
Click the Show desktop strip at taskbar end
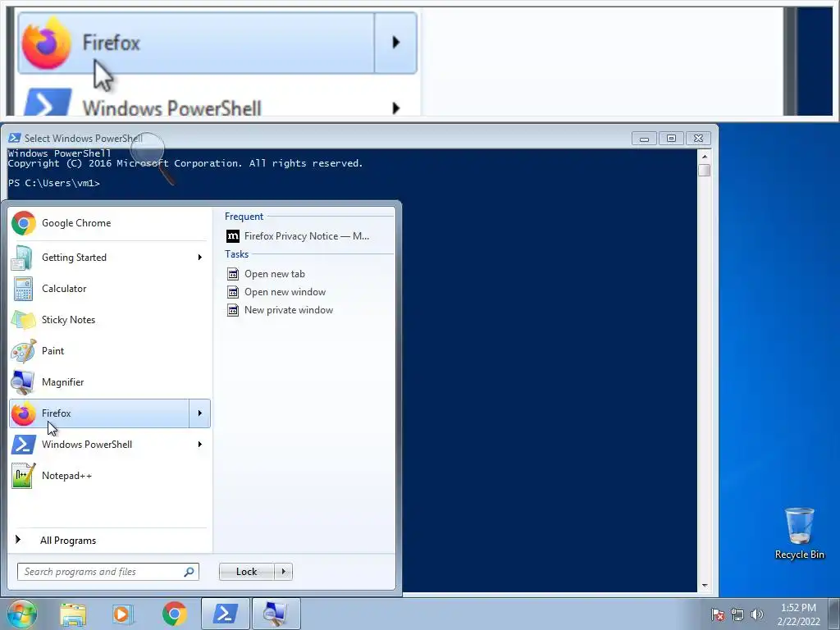[834, 614]
